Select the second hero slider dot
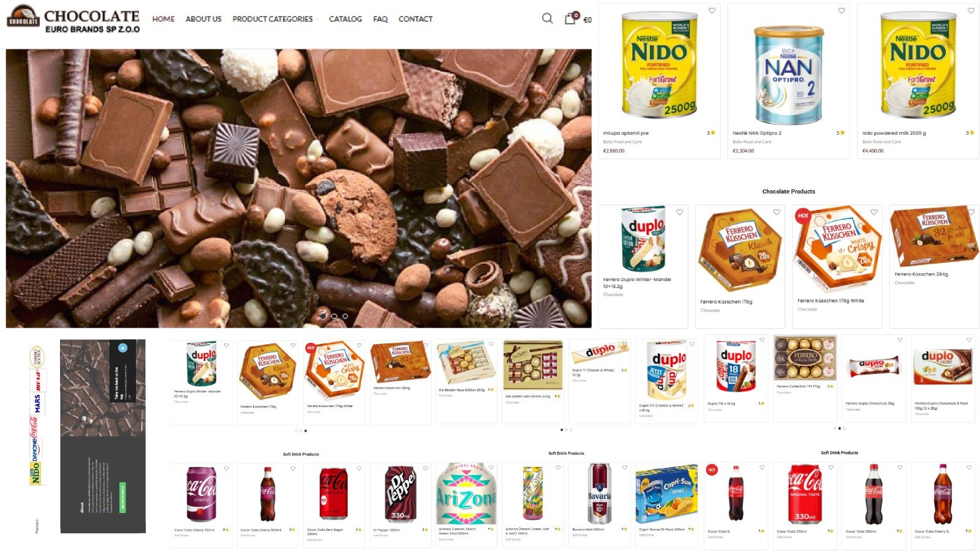The width and height of the screenshot is (980, 551). tap(334, 316)
